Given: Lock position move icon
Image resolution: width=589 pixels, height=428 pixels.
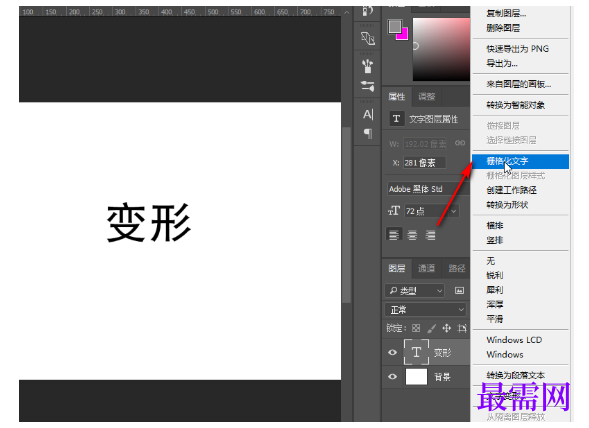Looking at the screenshot, I should (x=447, y=328).
